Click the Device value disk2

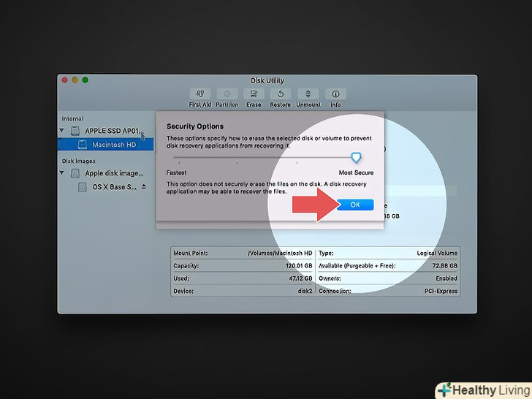click(305, 291)
